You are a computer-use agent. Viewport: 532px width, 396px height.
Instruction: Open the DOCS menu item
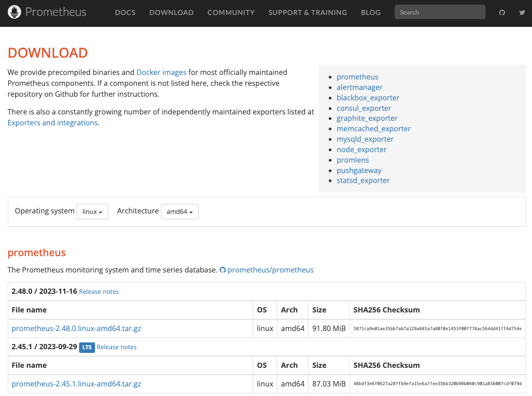125,13
